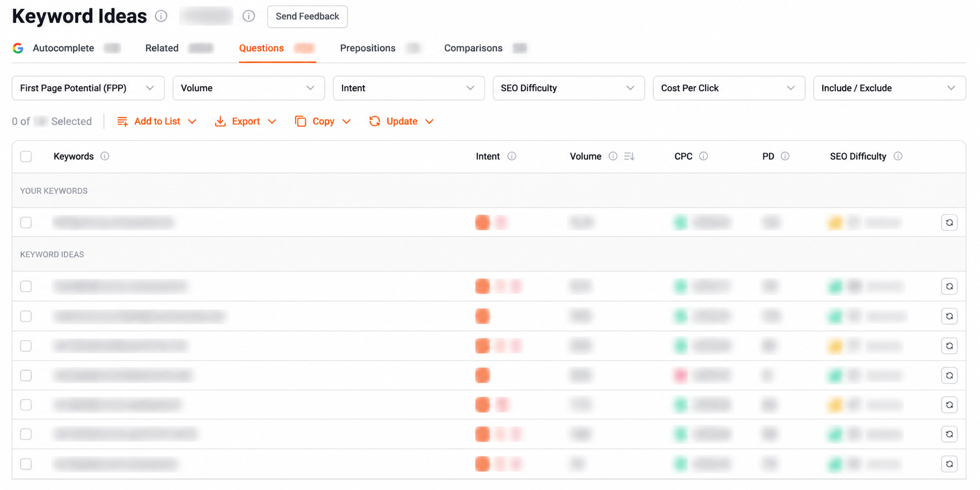Select the Questions tab
The height and width of the screenshot is (490, 980).
261,48
